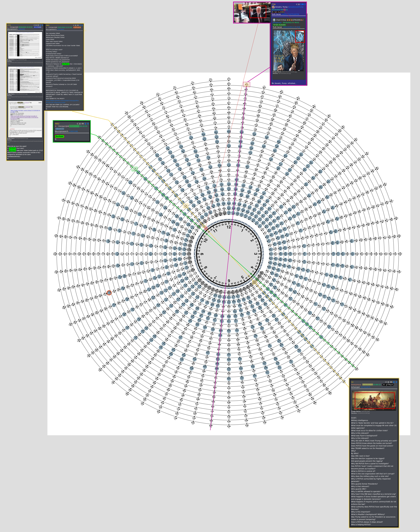Open the 4chan/pol thread number link

[365, 387]
